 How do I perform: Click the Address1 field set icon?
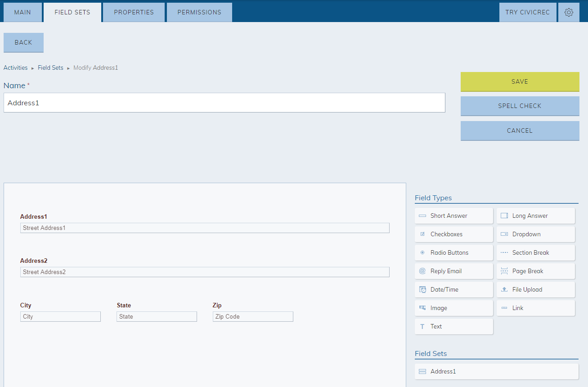(422, 372)
